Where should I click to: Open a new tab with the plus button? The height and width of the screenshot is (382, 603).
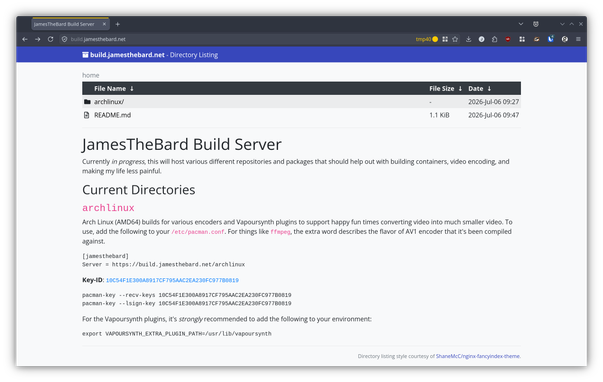point(118,24)
